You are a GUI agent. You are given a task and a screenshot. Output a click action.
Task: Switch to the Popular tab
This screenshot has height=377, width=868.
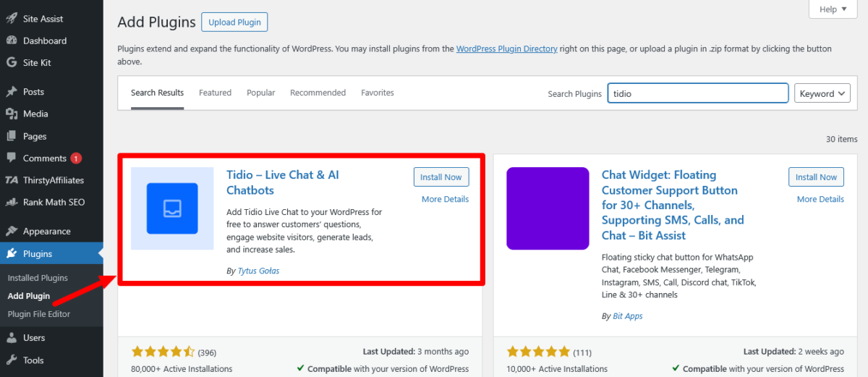click(260, 93)
